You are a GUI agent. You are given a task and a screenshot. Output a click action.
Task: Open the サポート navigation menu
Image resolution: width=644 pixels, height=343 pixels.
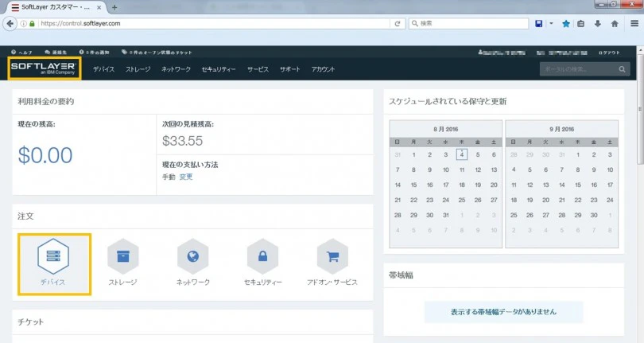[x=290, y=69]
